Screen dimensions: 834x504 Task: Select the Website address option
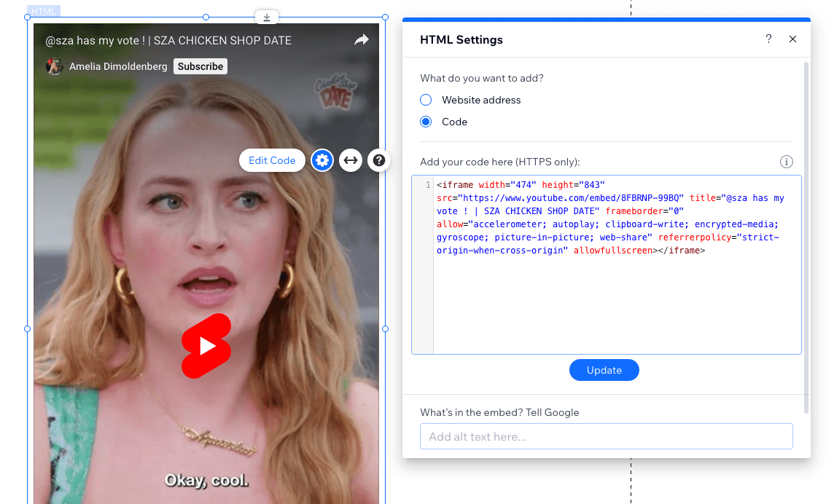pos(426,100)
